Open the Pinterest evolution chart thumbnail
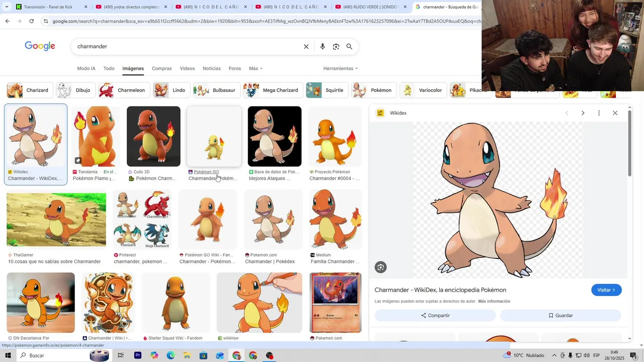The width and height of the screenshot is (644, 362). (142, 220)
